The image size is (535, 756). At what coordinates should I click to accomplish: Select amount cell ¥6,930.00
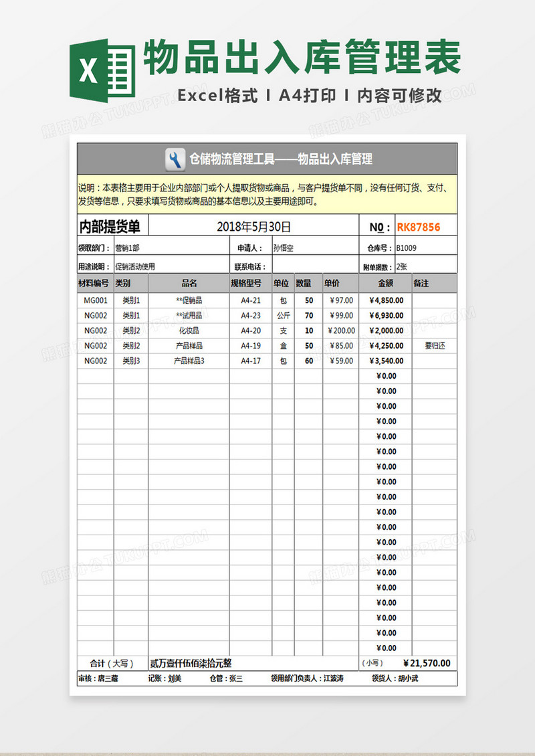pyautogui.click(x=386, y=315)
